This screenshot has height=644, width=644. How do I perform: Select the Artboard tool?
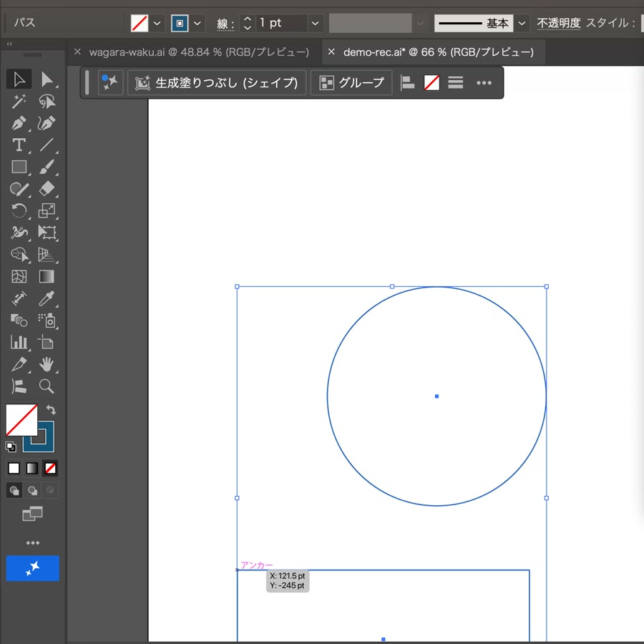47,342
